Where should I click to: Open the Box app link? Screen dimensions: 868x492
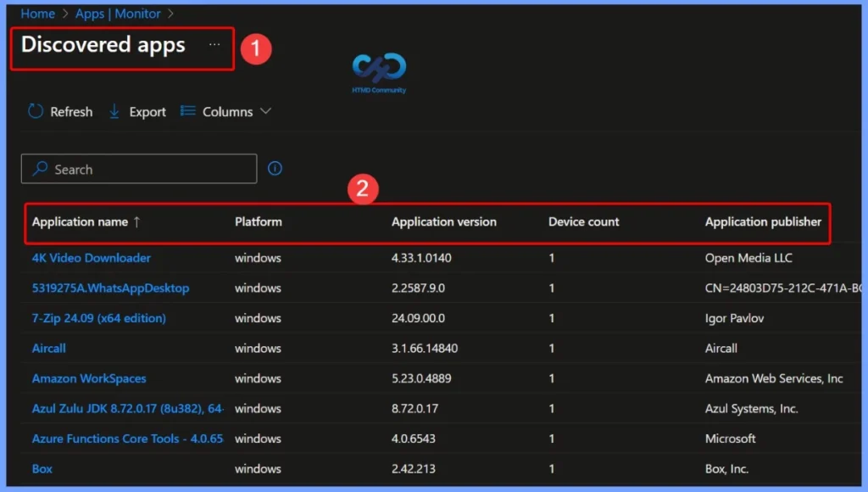[x=42, y=468]
